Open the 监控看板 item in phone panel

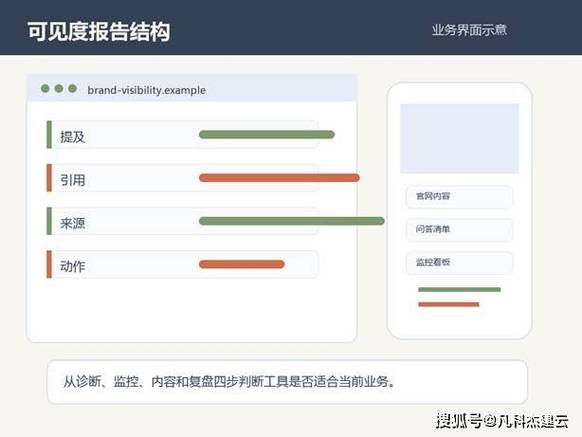pyautogui.click(x=460, y=262)
